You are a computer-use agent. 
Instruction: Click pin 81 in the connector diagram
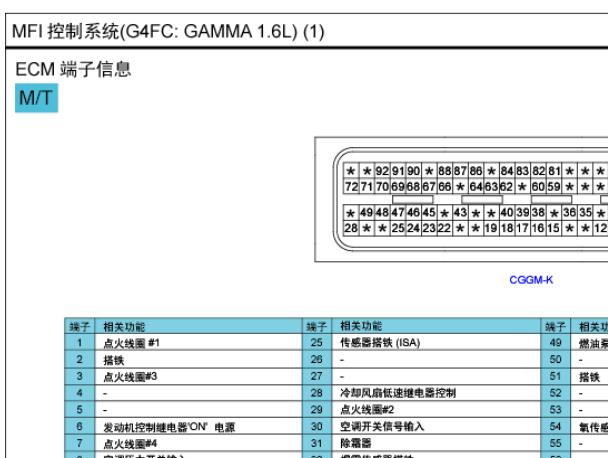554,171
